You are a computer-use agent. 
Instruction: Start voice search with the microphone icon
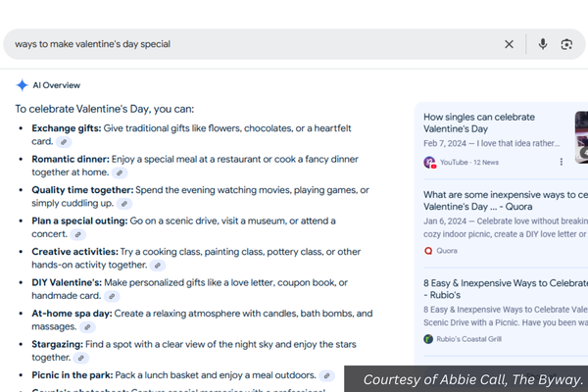click(x=543, y=44)
